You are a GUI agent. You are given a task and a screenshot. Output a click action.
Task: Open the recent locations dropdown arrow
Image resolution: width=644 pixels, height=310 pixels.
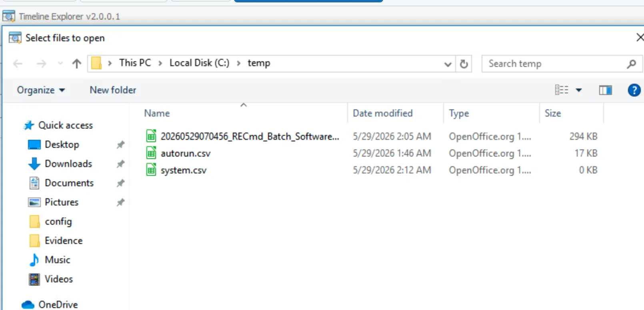[x=60, y=63]
